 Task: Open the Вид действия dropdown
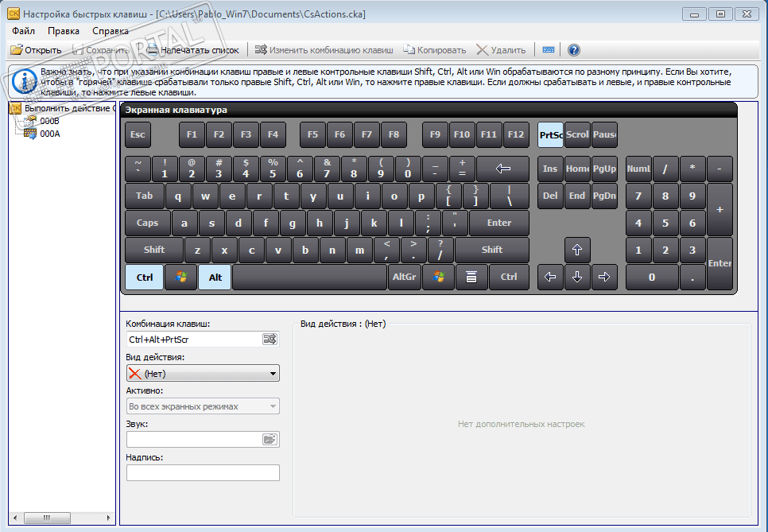coord(204,373)
